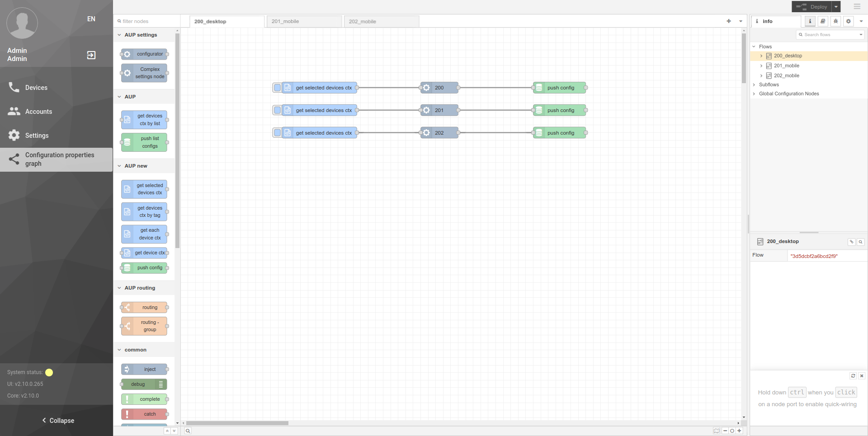Screen dimensions: 868x436
Task: Switch to the 200_desktop tab
Action: click(x=227, y=22)
